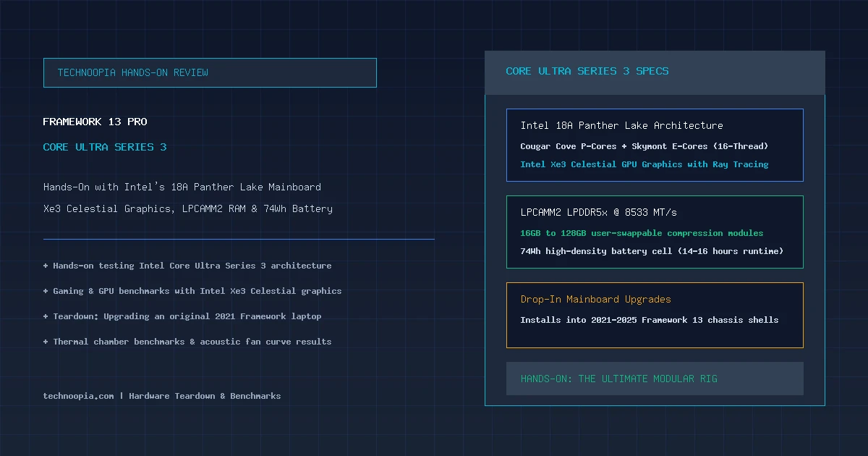Screen dimensions: 868x456
Task: Click Intel Xe3 Celestial GPU Ray Tracing line
Action: [644, 164]
